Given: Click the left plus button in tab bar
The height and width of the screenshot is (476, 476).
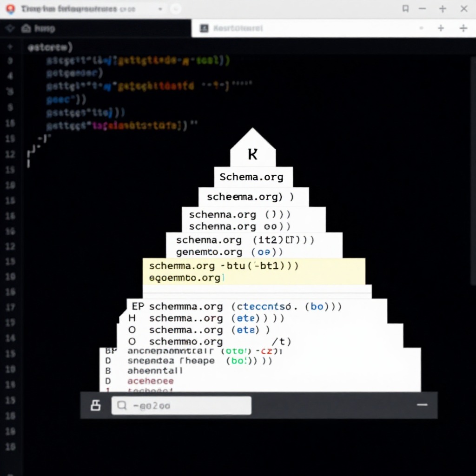Looking at the screenshot, I should point(441,28).
